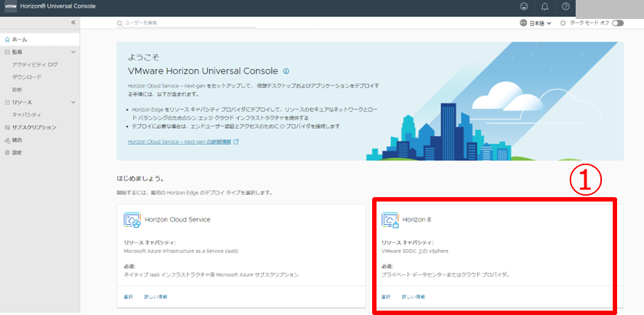The width and height of the screenshot is (644, 315).
Task: Select 監視 menu heading
Action: pyautogui.click(x=17, y=52)
